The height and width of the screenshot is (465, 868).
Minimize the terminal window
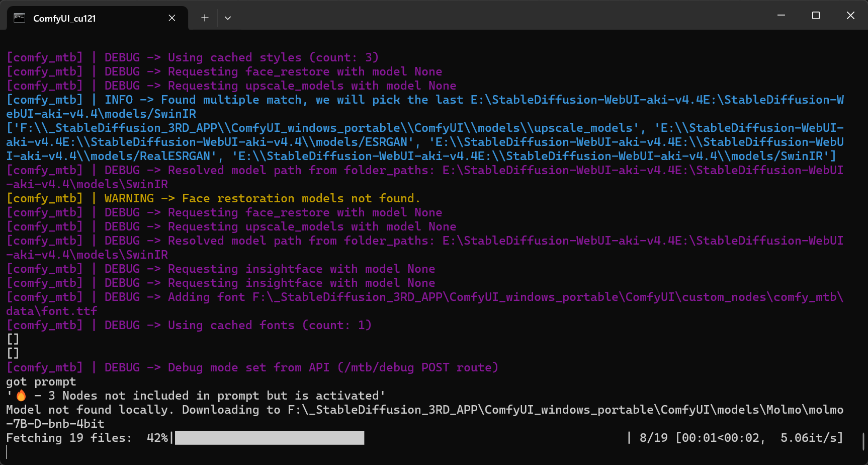point(781,15)
